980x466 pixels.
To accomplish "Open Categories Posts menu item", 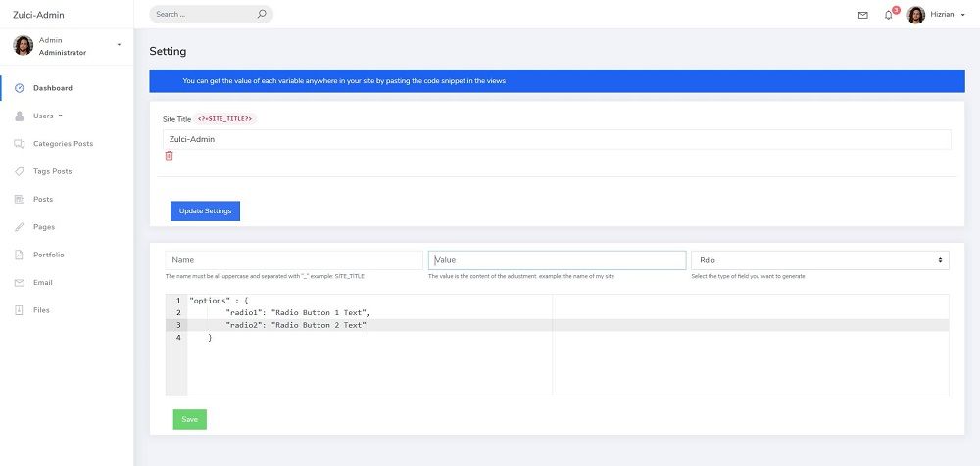I will [x=63, y=144].
